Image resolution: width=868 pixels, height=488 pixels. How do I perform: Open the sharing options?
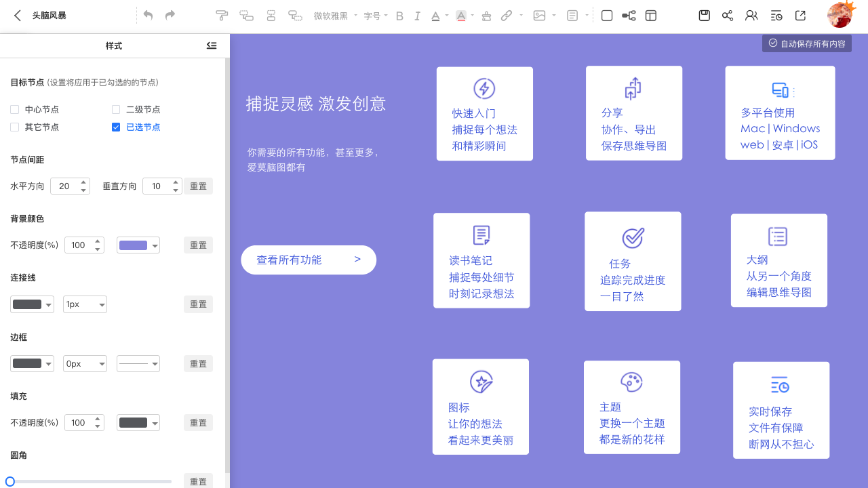coord(727,15)
